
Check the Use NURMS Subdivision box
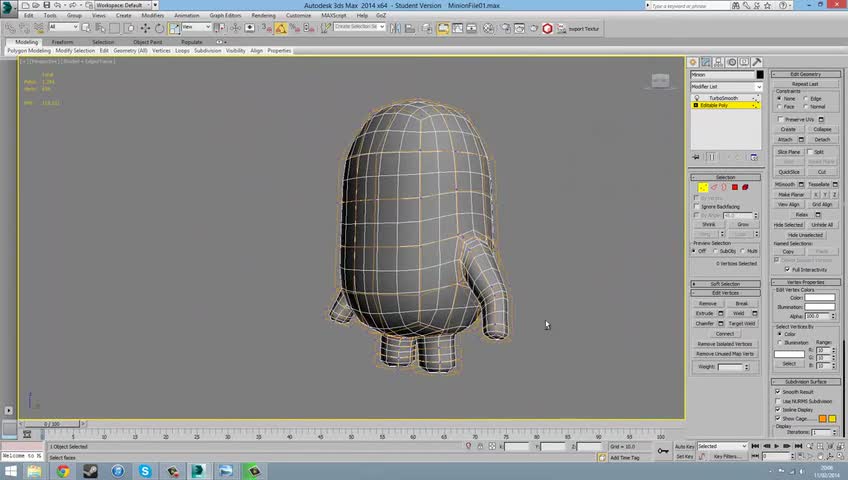(x=778, y=401)
